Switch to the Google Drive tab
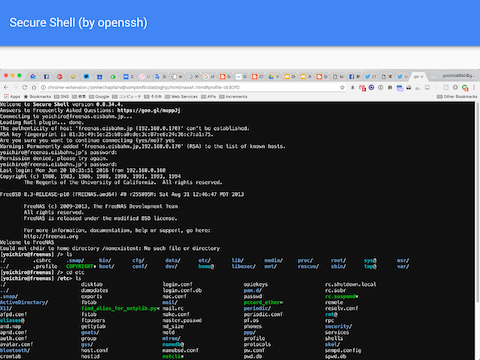Screen dimensions: 480x360 coord(273,77)
